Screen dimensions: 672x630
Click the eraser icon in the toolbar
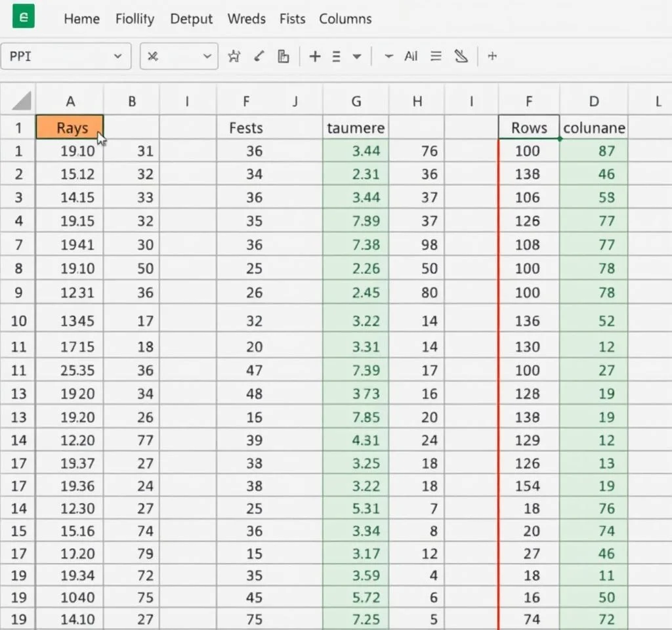click(x=461, y=56)
